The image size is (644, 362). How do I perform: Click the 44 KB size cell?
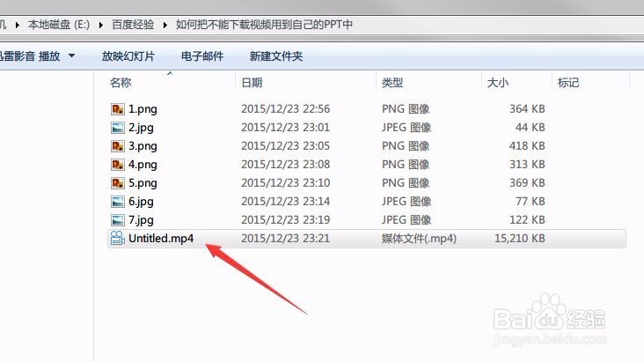point(531,128)
